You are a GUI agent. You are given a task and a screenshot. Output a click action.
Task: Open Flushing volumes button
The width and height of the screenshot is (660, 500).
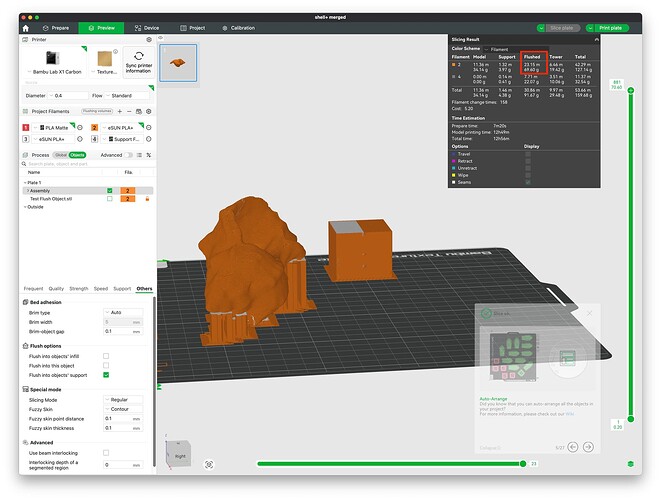point(97,111)
